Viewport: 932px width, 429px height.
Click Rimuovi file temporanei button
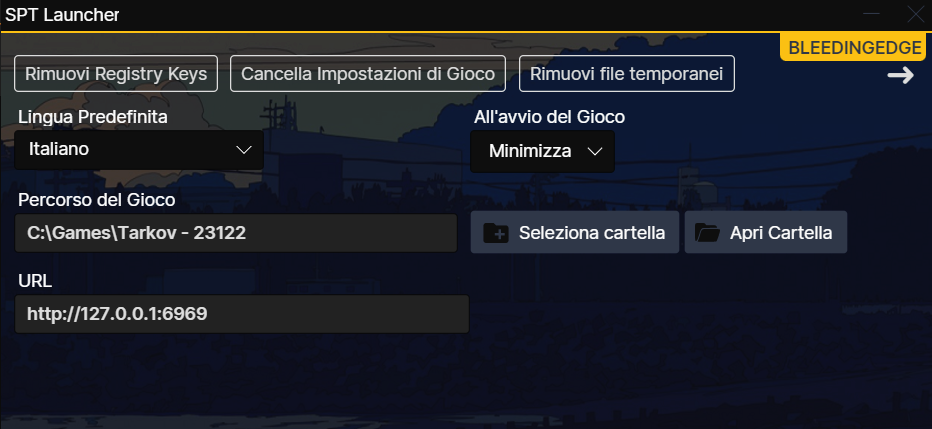point(626,74)
